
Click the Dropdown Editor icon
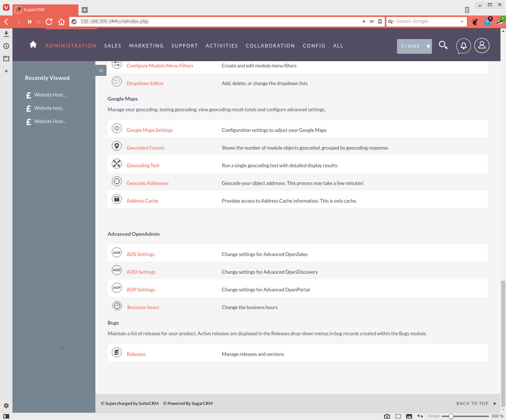[117, 81]
